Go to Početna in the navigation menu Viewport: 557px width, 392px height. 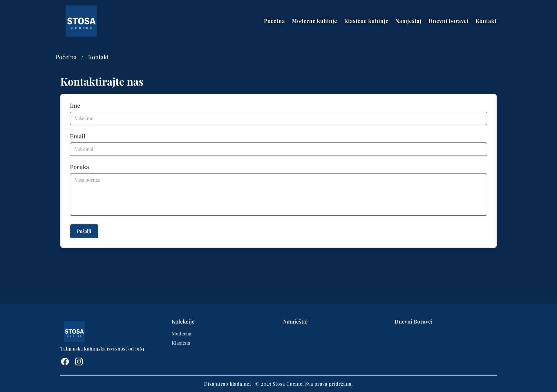(274, 21)
